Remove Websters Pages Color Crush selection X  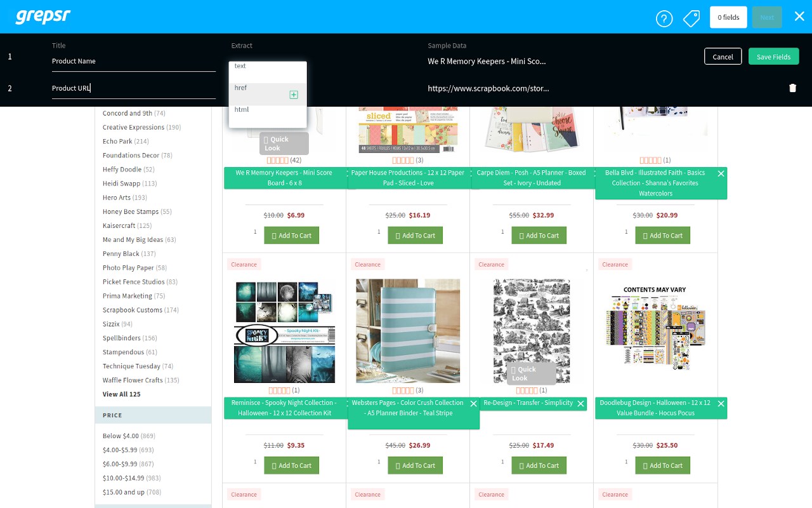click(473, 403)
